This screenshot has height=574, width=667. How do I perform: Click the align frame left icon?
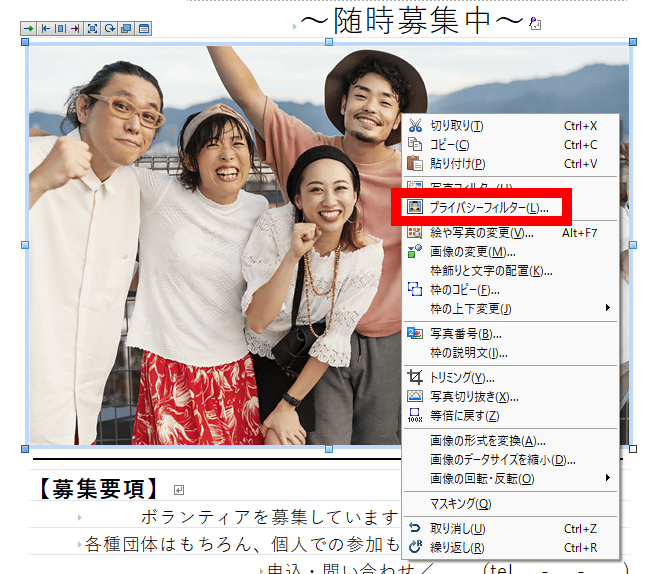click(45, 29)
